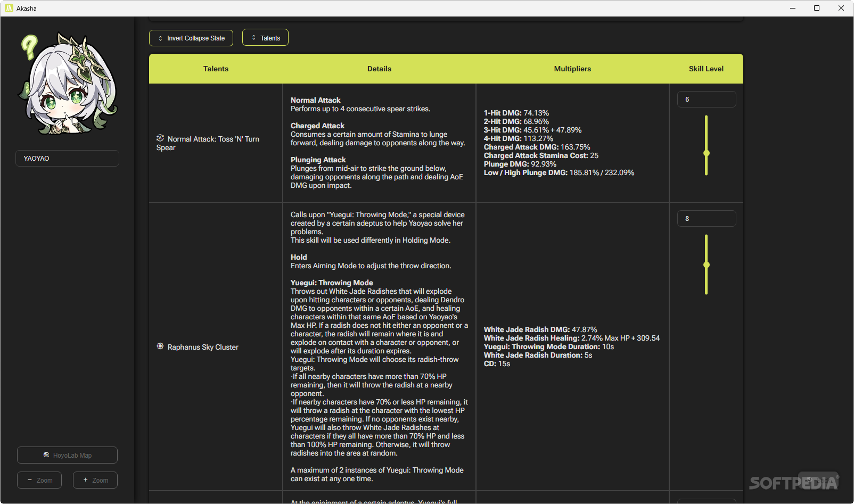Click the Yuegui: Throwing Mode heading
The image size is (854, 504).
[332, 283]
